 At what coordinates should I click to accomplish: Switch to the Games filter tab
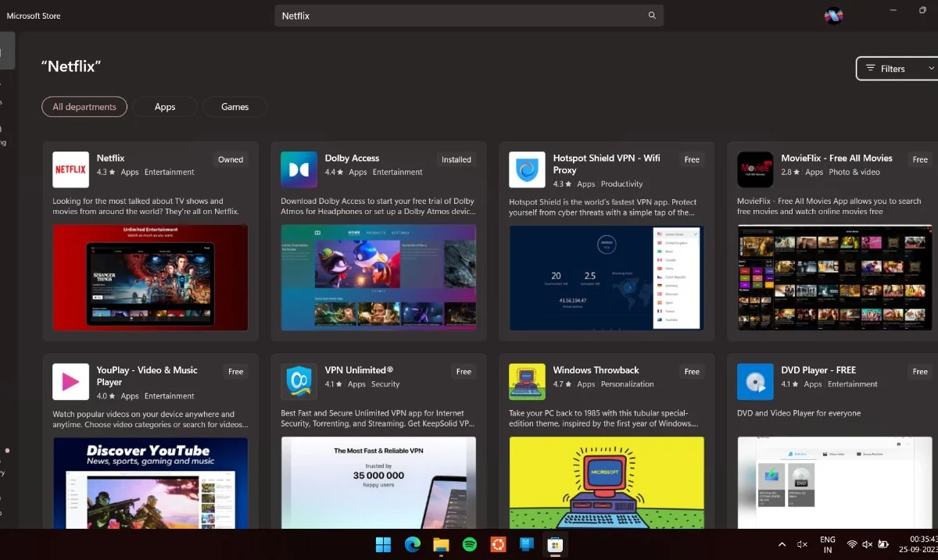[234, 107]
